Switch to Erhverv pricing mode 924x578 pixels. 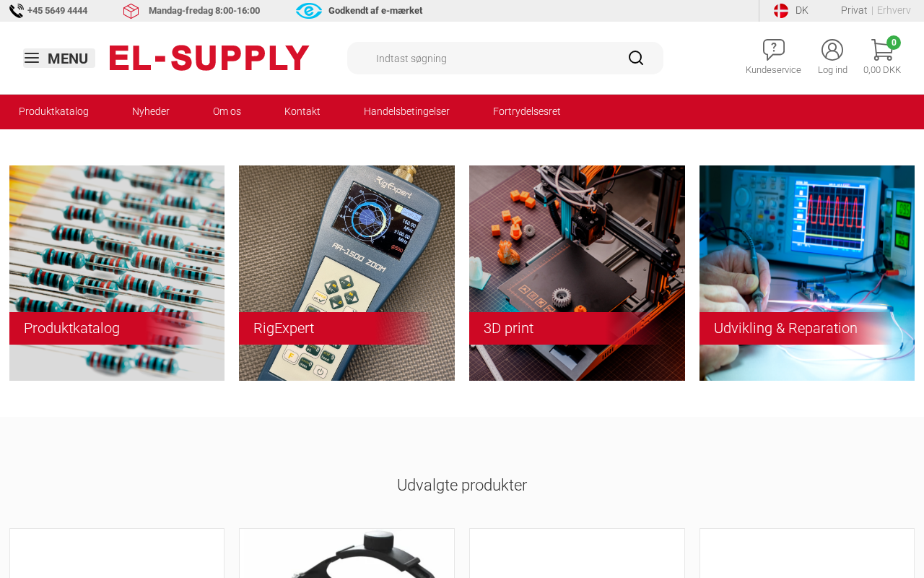point(894,10)
